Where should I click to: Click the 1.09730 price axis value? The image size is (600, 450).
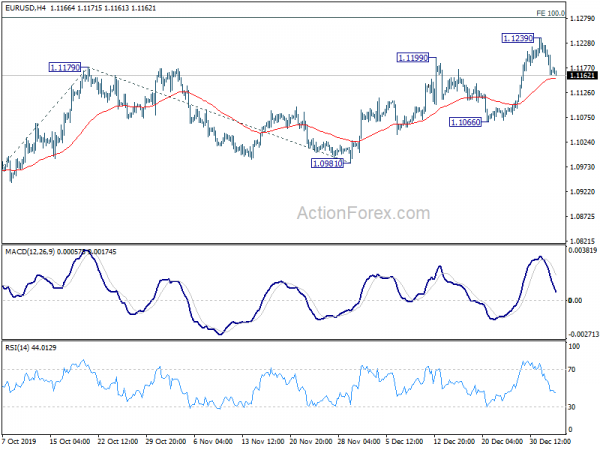582,167
